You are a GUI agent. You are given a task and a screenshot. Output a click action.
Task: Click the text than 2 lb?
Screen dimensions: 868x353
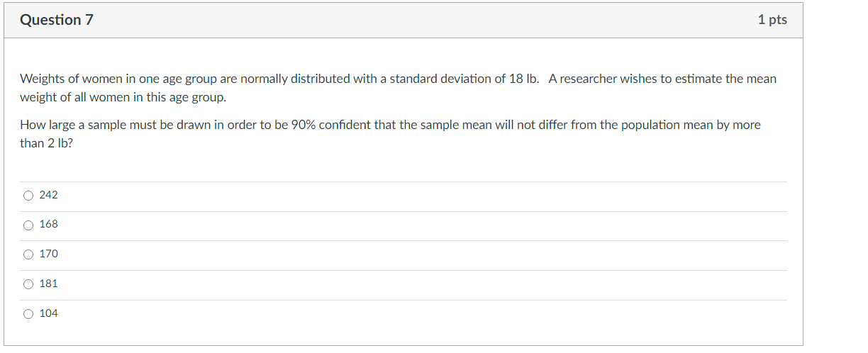(x=46, y=142)
